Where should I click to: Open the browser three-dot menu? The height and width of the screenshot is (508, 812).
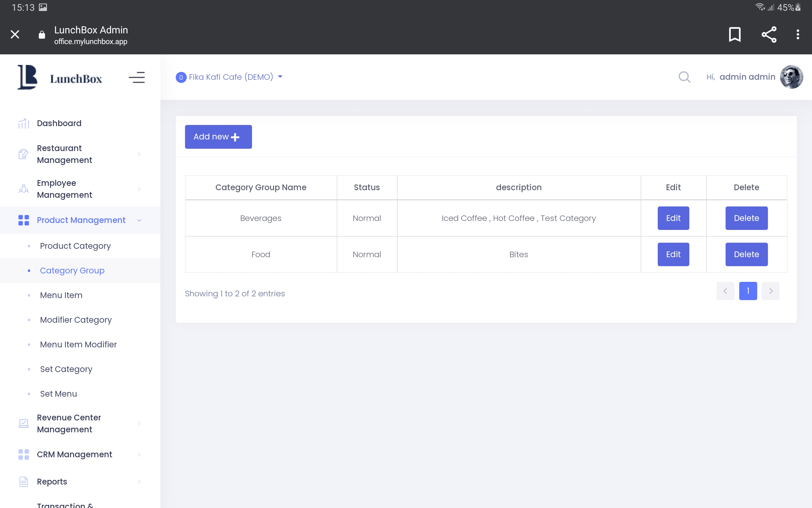(x=797, y=34)
